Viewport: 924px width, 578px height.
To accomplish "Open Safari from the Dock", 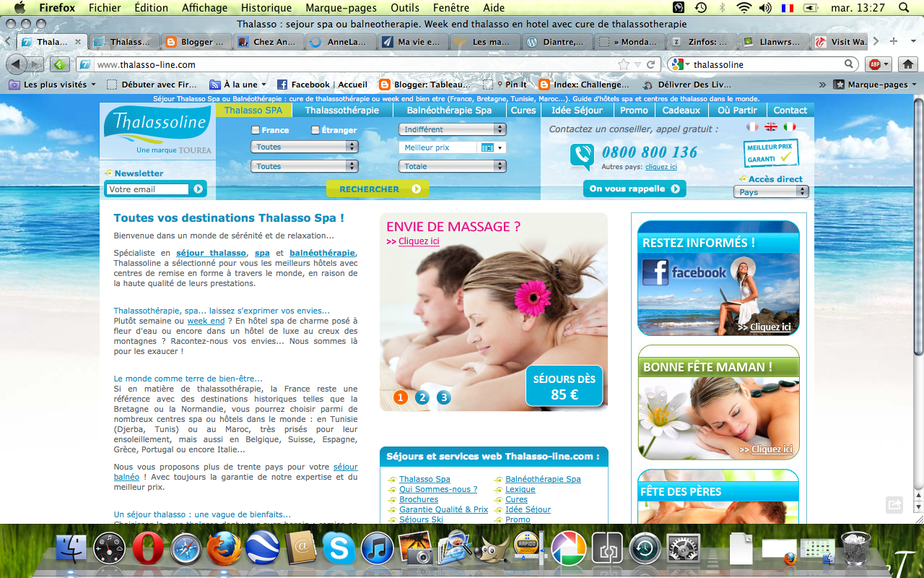I will pos(186,549).
